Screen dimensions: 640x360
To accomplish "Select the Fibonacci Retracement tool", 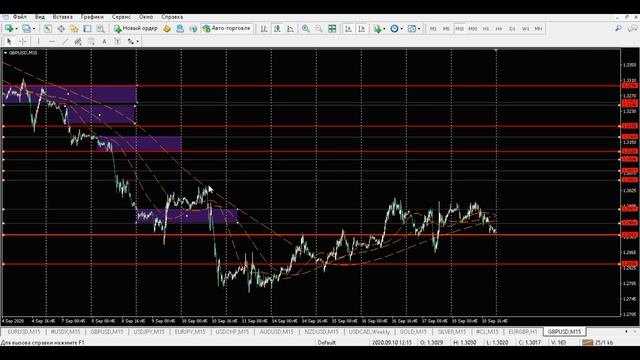I will pyautogui.click(x=91, y=41).
